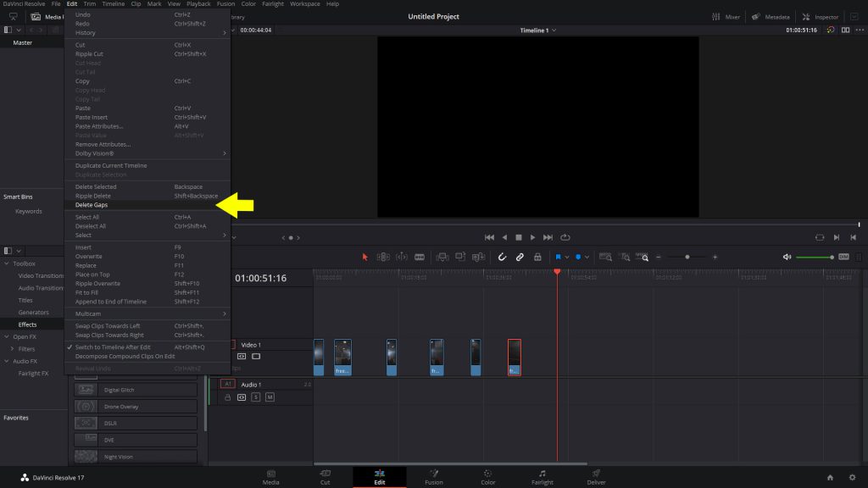Disable the Video 1 track
The width and height of the screenshot is (868, 488).
tap(256, 357)
